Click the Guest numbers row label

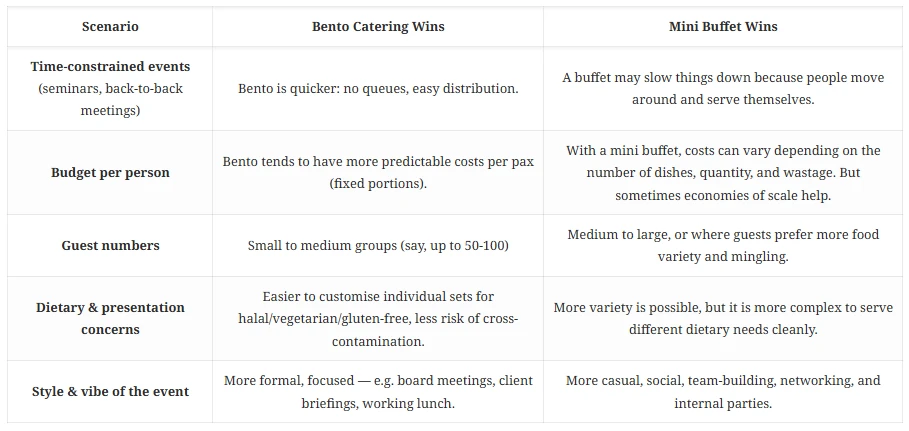pos(110,245)
